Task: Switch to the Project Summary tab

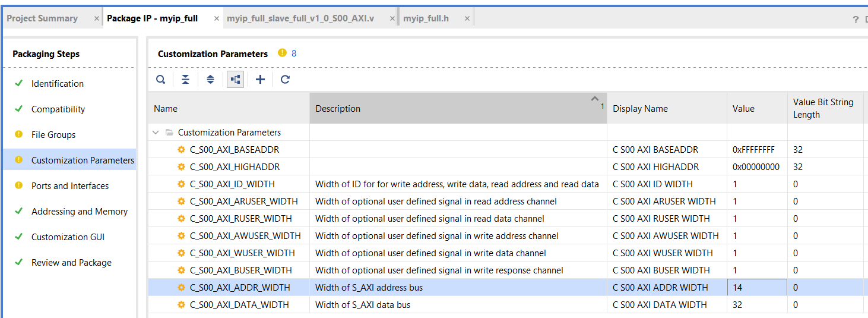Action: click(42, 18)
